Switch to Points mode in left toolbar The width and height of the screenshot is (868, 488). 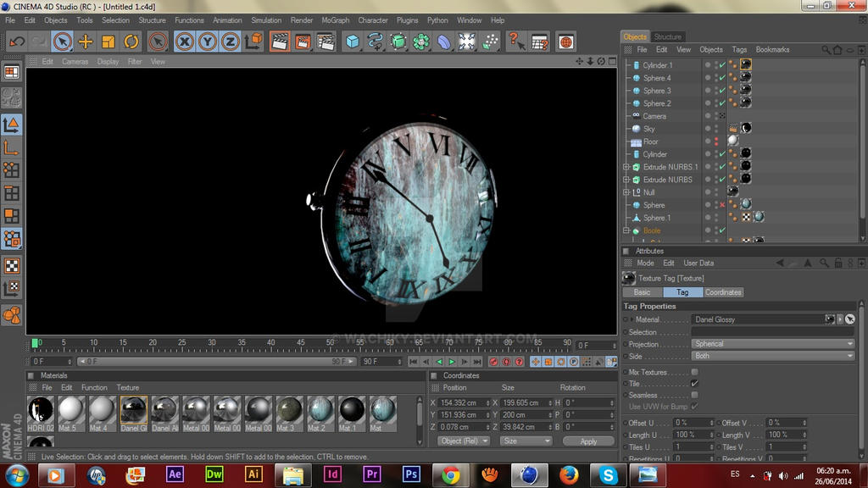(x=12, y=170)
